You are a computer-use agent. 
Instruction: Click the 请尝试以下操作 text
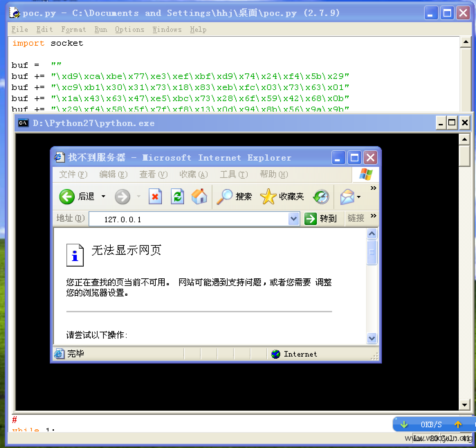tap(97, 335)
